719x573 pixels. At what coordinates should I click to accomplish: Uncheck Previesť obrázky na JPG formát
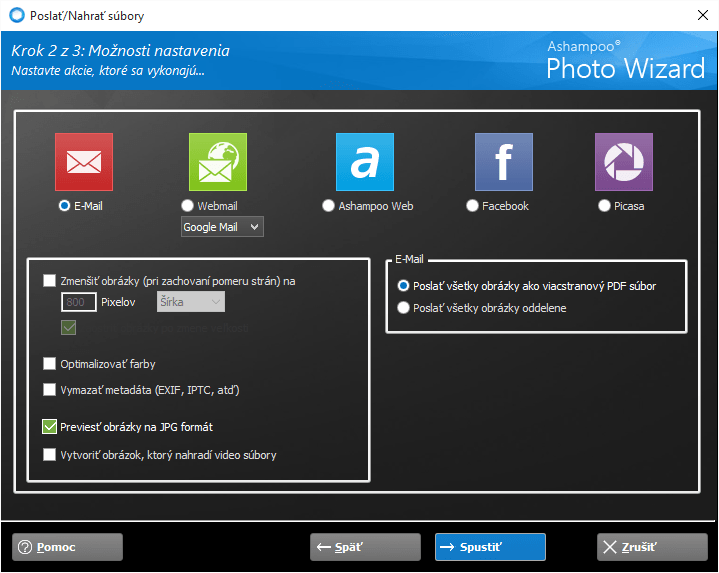coord(50,427)
